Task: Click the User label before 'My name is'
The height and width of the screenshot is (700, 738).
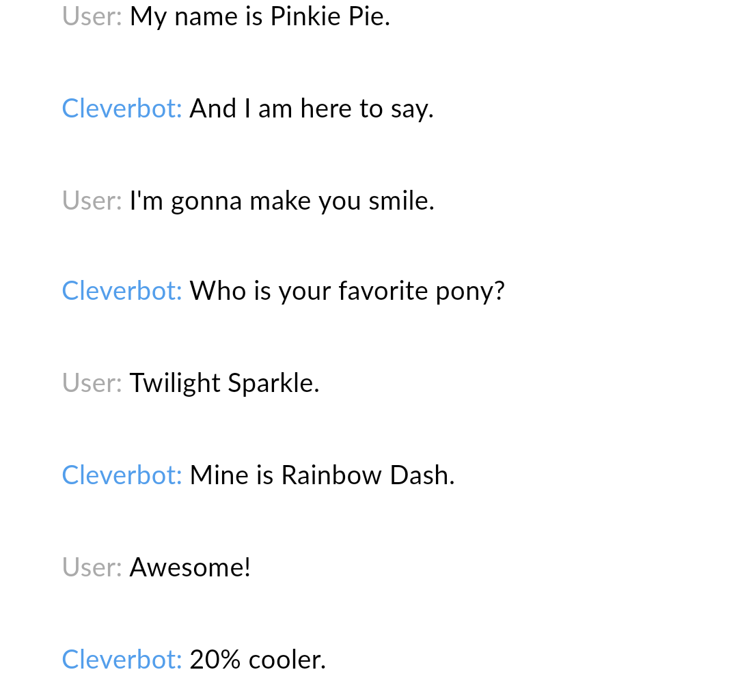Action: [x=92, y=17]
